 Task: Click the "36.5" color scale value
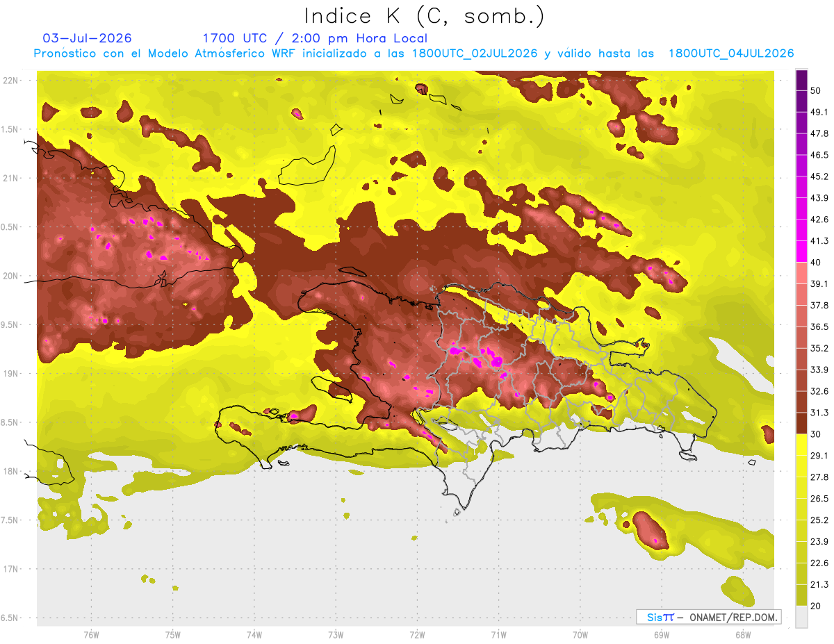click(819, 327)
